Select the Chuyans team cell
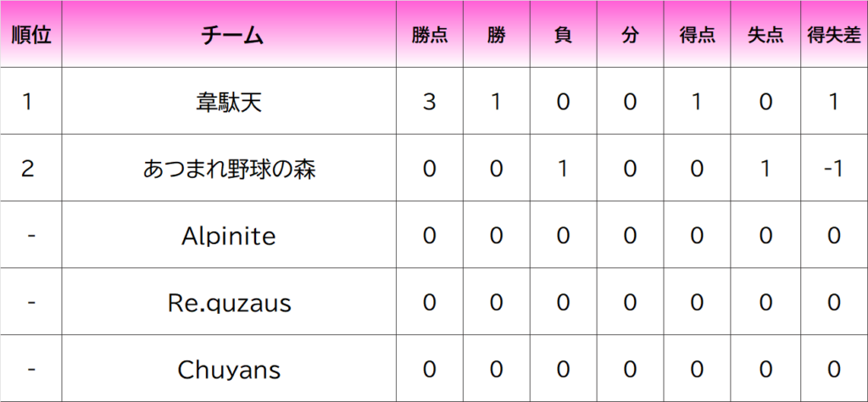 click(229, 370)
